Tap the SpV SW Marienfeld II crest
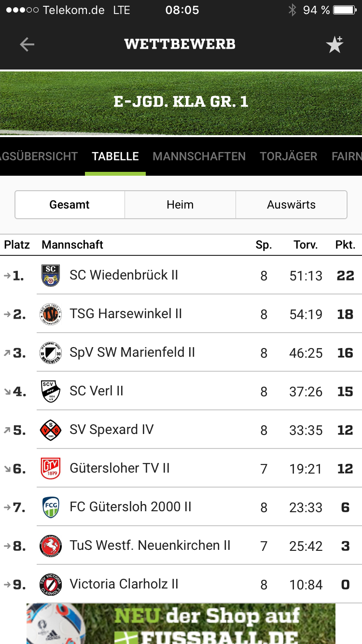This screenshot has height=644, width=362. [x=51, y=352]
